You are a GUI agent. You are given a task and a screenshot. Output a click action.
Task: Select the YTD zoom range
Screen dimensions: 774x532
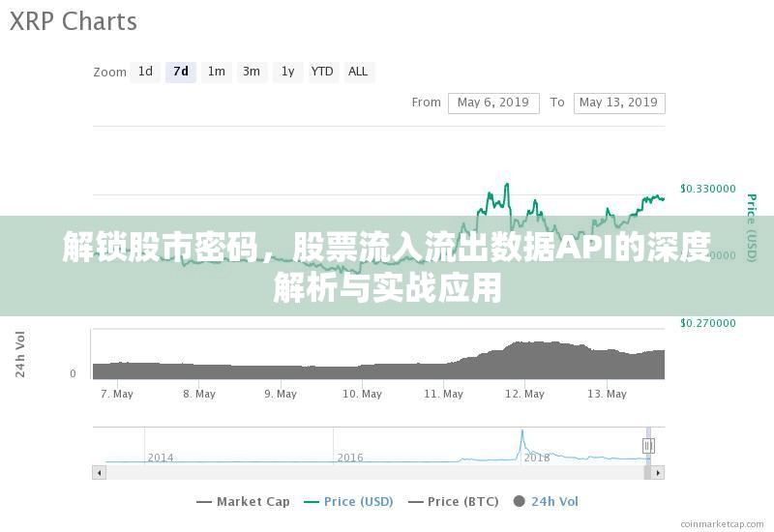pos(322,72)
